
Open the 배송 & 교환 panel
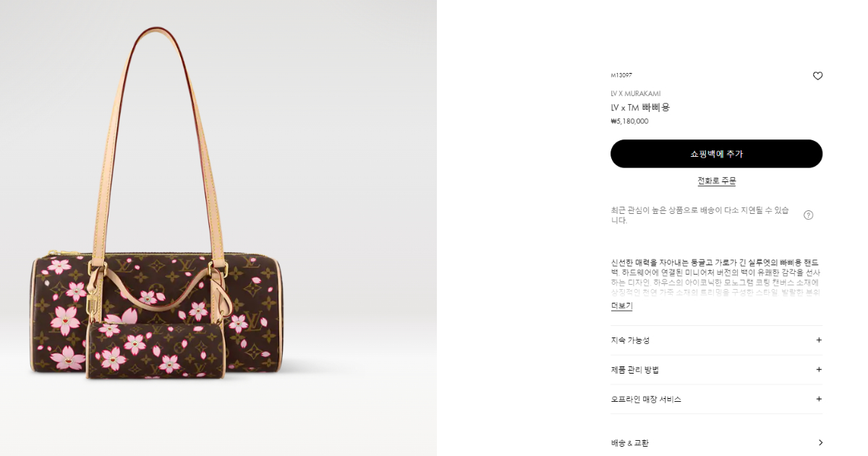(x=716, y=442)
